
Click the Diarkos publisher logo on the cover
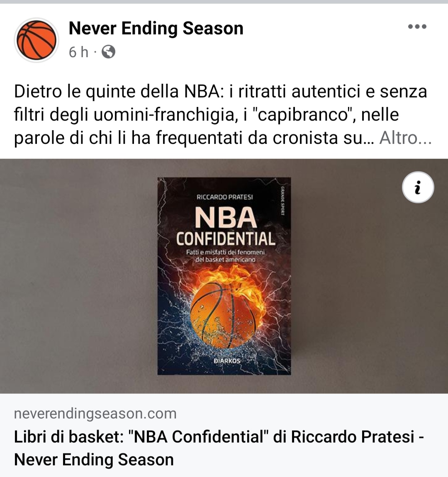227,361
